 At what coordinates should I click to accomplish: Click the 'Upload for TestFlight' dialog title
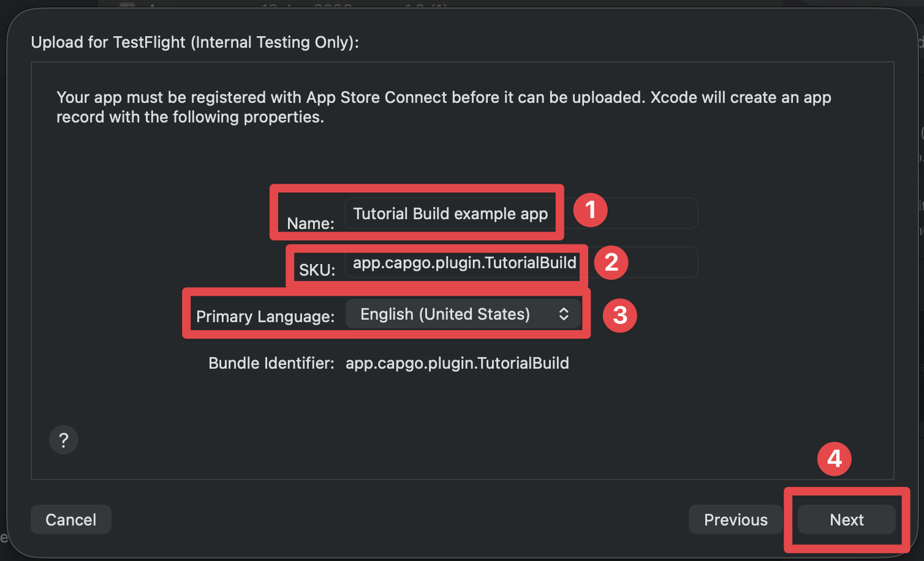195,42
